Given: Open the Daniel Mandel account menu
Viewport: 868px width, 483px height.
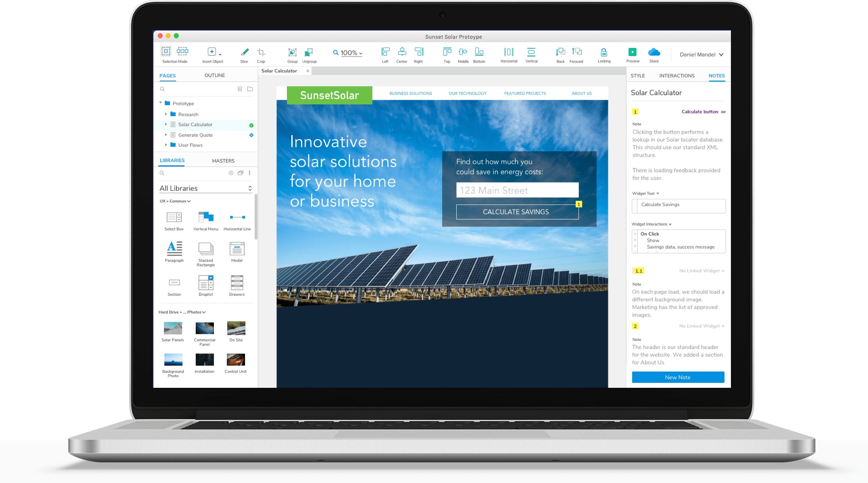Looking at the screenshot, I should click(701, 55).
